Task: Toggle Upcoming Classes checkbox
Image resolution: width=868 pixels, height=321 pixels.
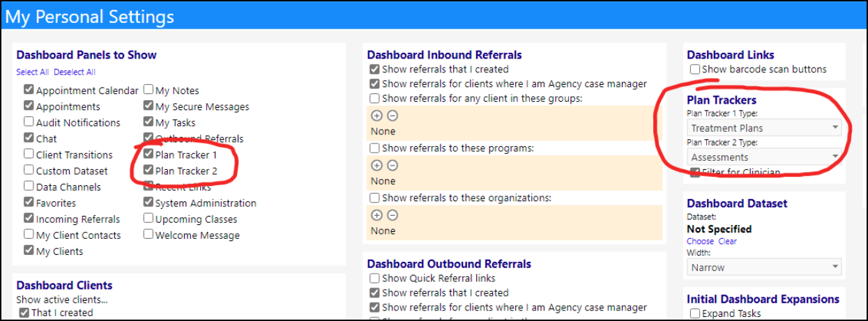Action: 149,219
